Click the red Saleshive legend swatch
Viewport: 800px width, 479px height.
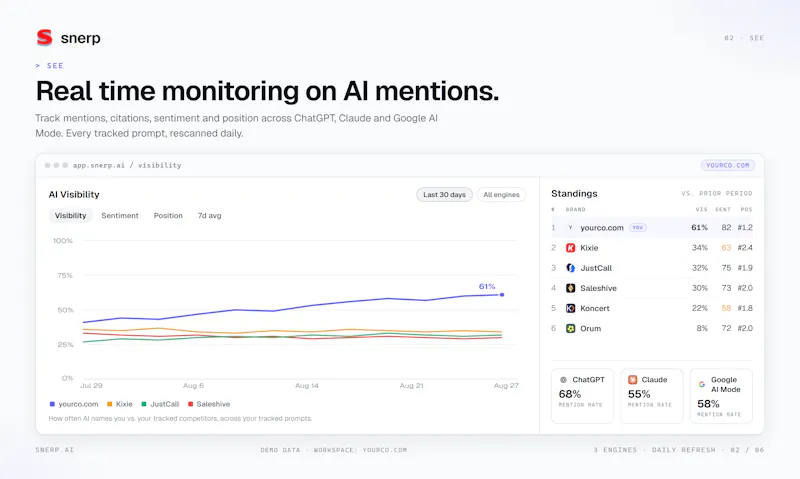pyautogui.click(x=190, y=404)
